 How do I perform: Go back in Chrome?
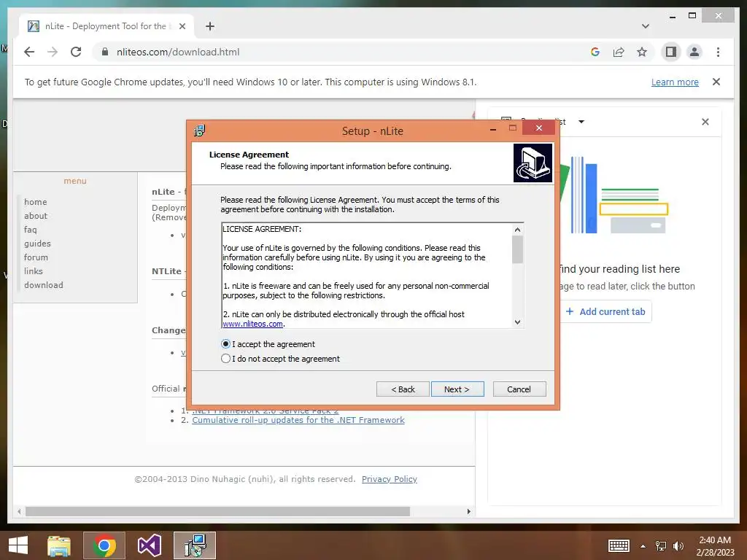point(29,52)
